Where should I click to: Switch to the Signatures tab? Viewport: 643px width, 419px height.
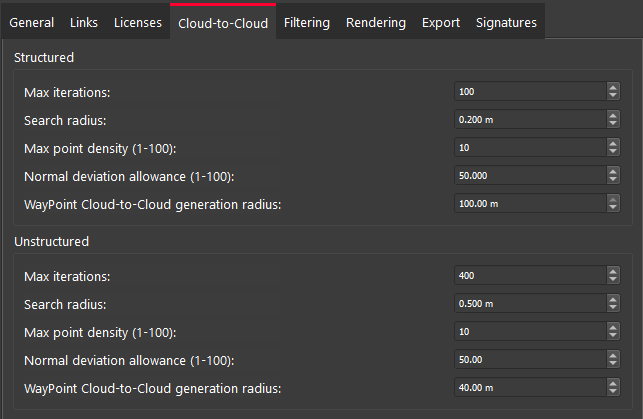pyautogui.click(x=505, y=22)
